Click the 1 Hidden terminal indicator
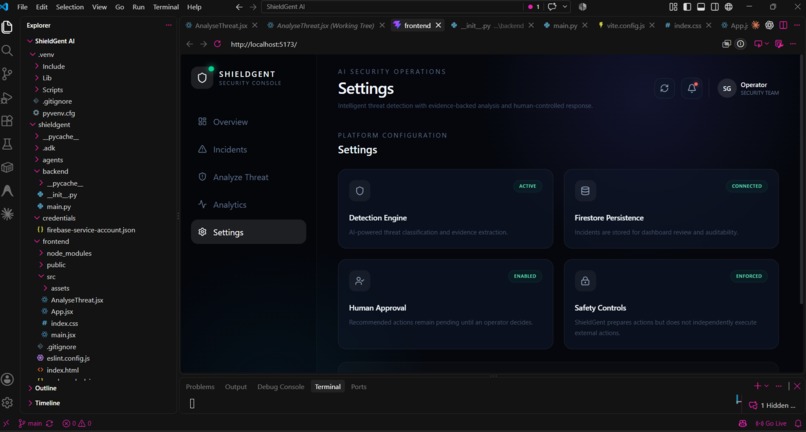 (773, 405)
